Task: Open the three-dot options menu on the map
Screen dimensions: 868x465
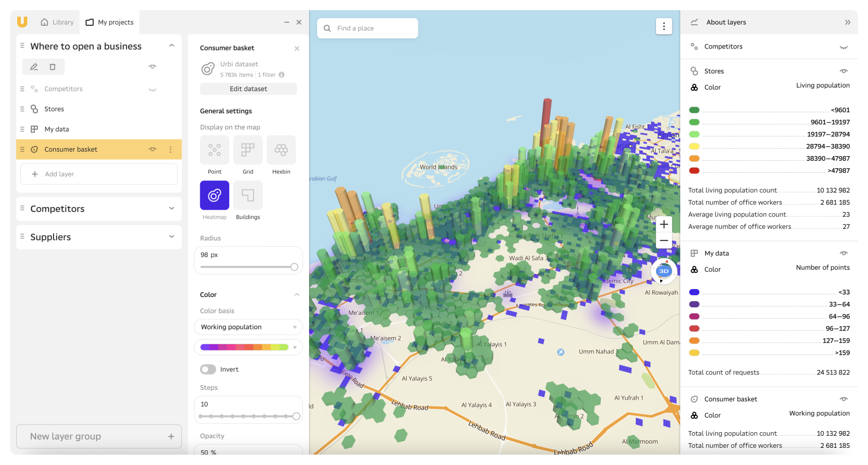Action: coord(664,26)
